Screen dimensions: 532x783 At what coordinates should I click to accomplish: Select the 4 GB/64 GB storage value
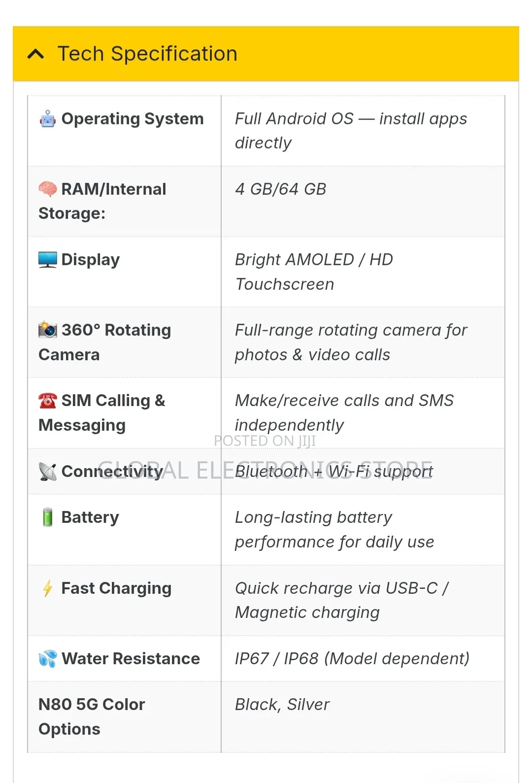tap(281, 189)
